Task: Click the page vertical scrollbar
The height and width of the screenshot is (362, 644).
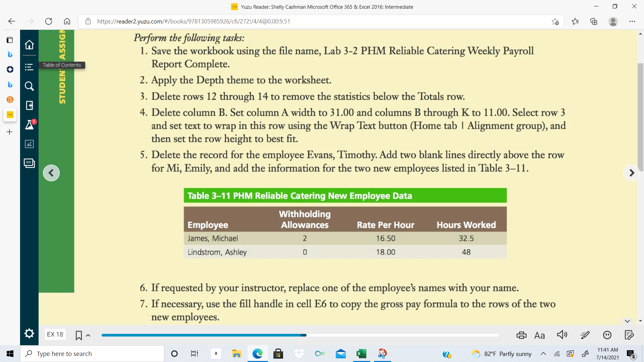Action: 640,117
